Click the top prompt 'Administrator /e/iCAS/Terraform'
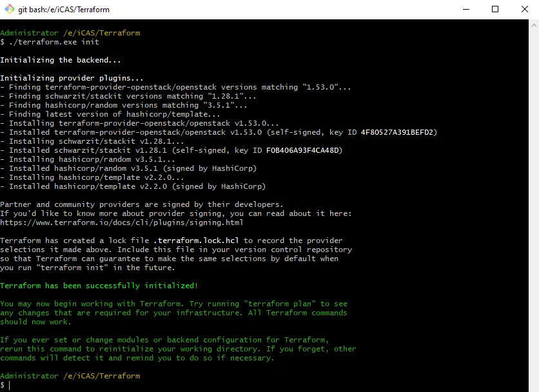The width and height of the screenshot is (539, 392). pyautogui.click(x=70, y=33)
